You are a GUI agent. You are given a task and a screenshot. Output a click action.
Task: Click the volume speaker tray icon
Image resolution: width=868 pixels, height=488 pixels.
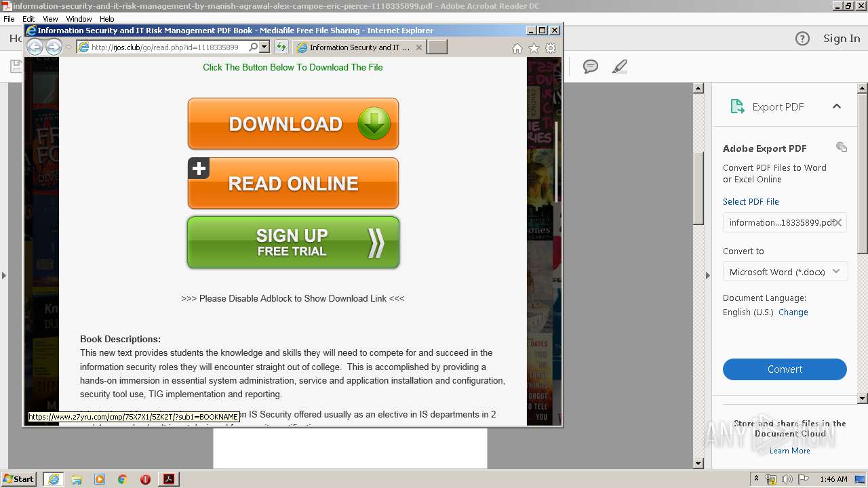(x=787, y=479)
